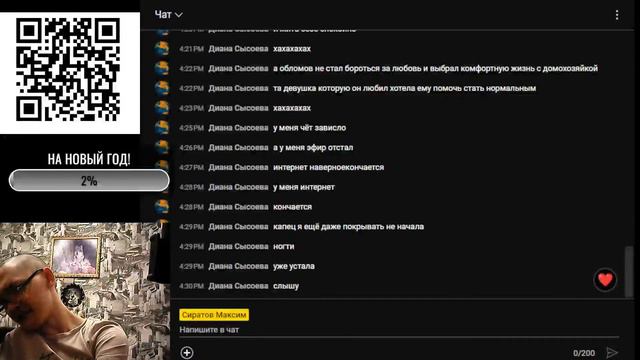Click the 2% New Year progress bar

pyautogui.click(x=89, y=180)
